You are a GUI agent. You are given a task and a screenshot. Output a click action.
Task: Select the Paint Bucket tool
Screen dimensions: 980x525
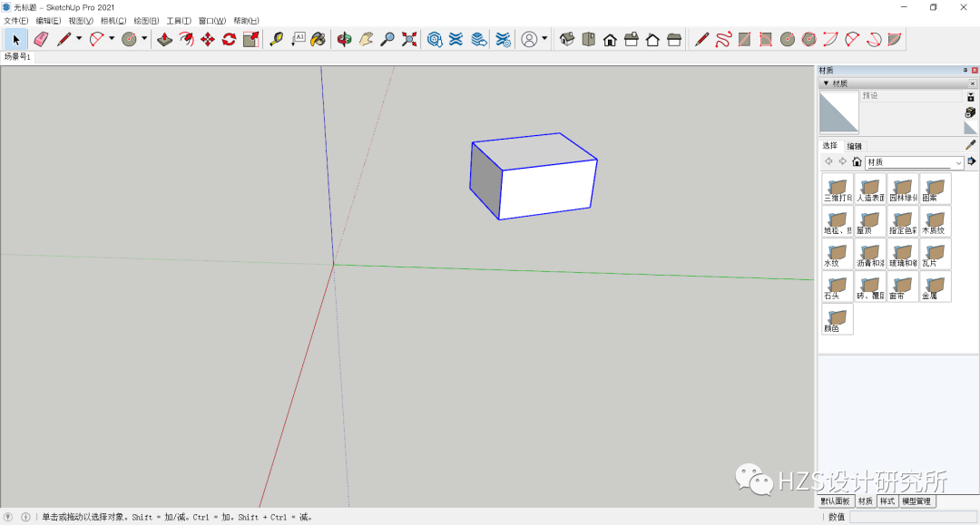318,39
